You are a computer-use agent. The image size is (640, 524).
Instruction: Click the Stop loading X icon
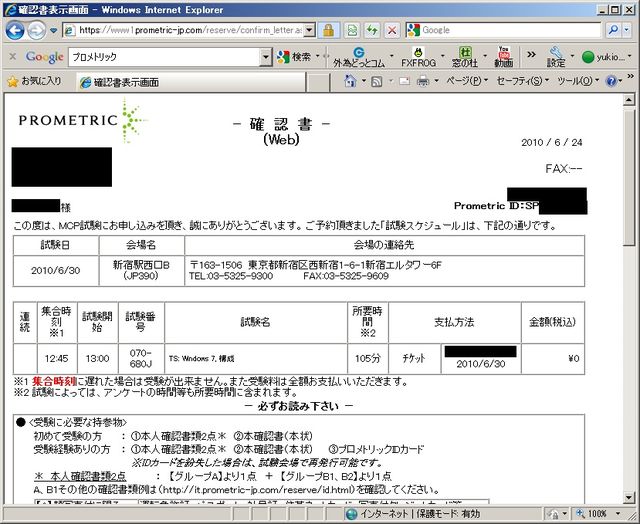[391, 30]
